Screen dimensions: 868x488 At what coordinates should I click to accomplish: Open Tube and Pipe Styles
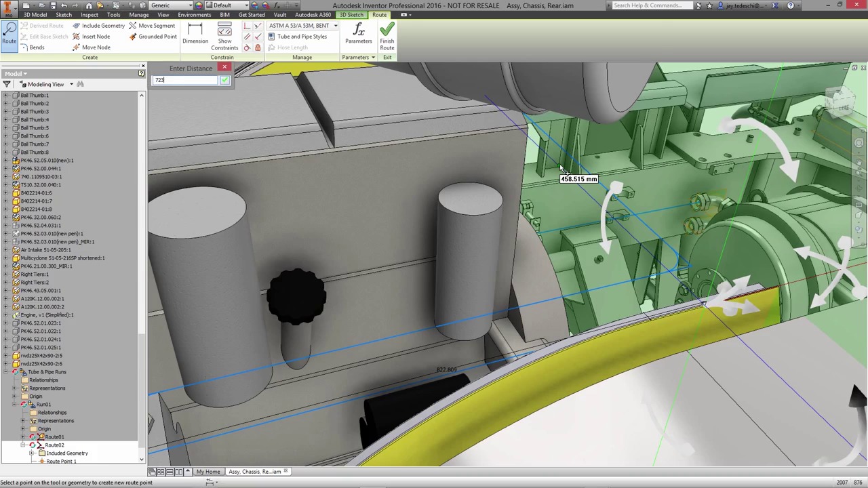[x=298, y=37]
